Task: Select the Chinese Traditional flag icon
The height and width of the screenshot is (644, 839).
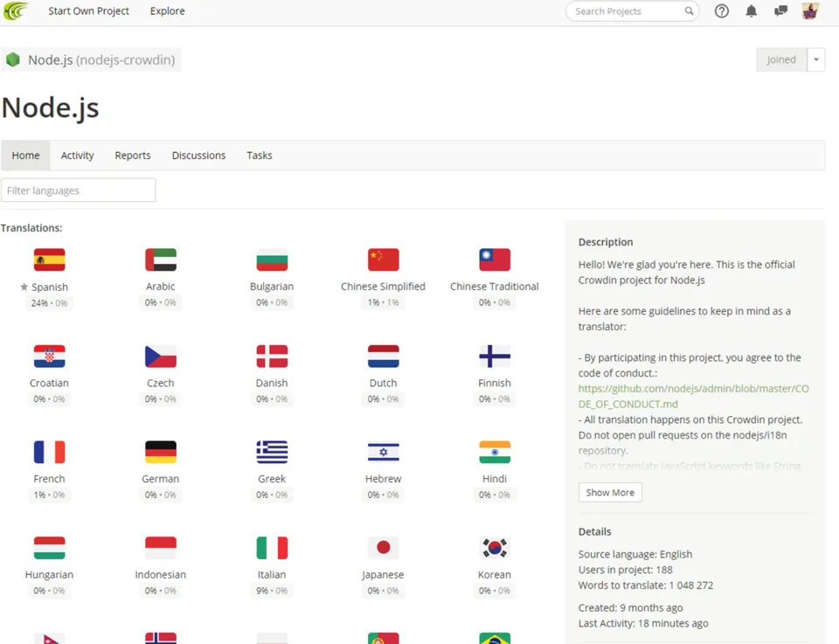Action: (x=495, y=260)
